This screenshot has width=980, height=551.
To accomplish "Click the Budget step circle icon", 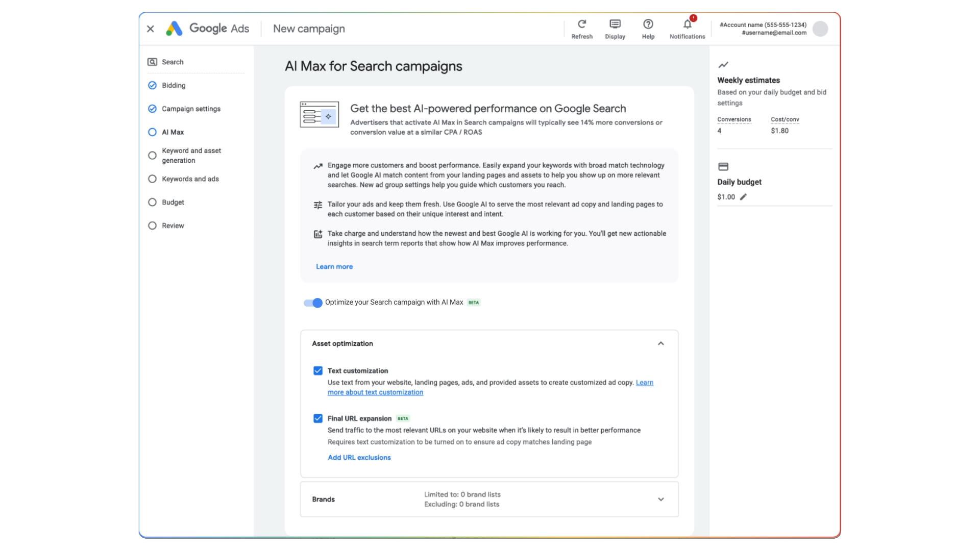I will tap(152, 203).
